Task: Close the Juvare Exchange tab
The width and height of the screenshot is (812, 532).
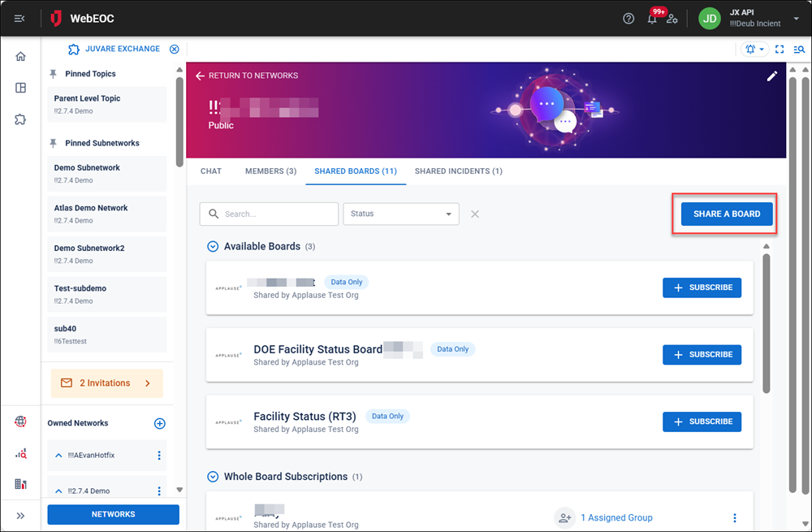Action: [175, 50]
